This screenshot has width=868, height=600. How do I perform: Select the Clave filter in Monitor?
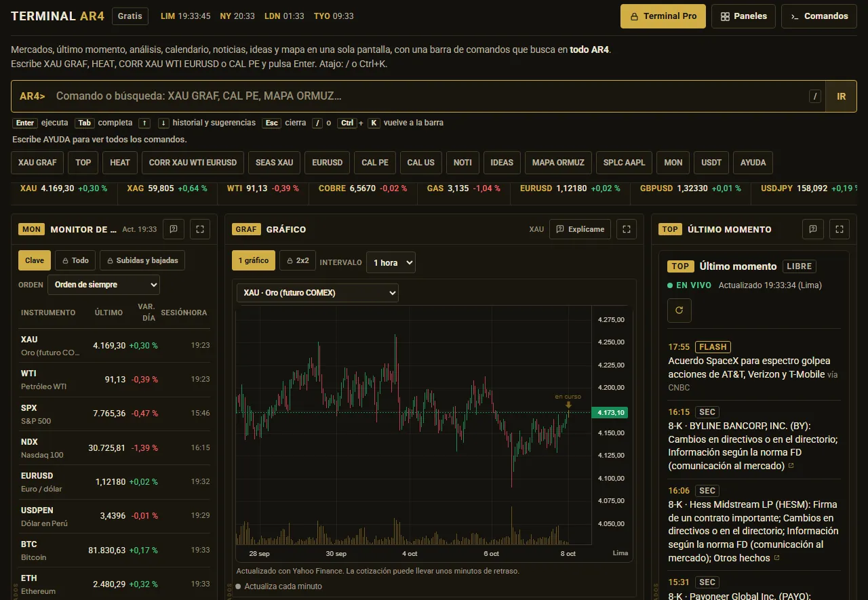[35, 260]
